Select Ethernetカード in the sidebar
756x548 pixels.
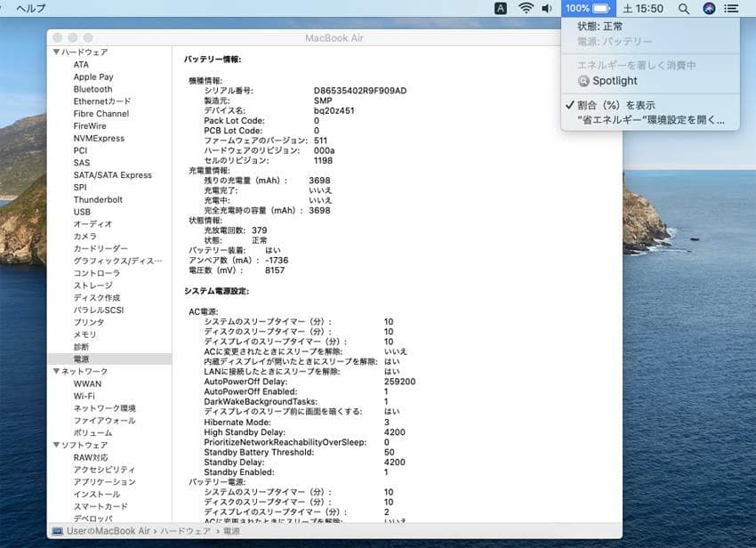[102, 101]
